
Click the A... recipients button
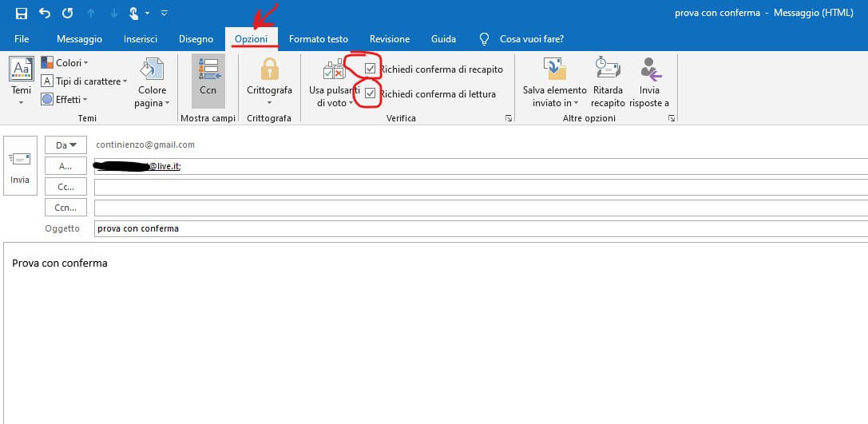click(x=65, y=165)
